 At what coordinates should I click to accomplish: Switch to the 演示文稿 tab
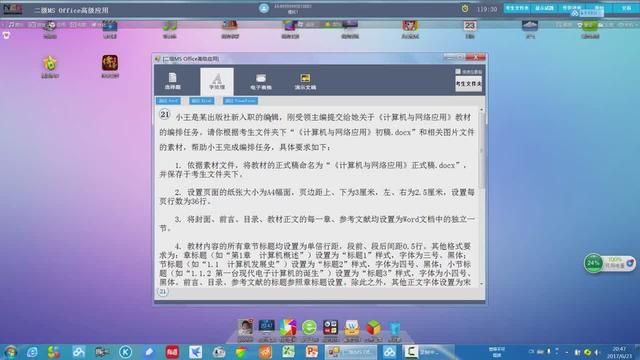click(x=305, y=81)
